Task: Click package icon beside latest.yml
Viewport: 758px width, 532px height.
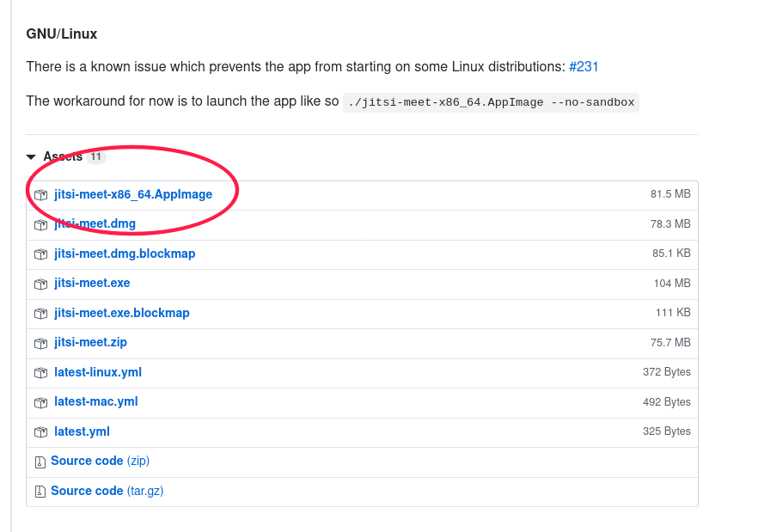Action: pos(40,432)
